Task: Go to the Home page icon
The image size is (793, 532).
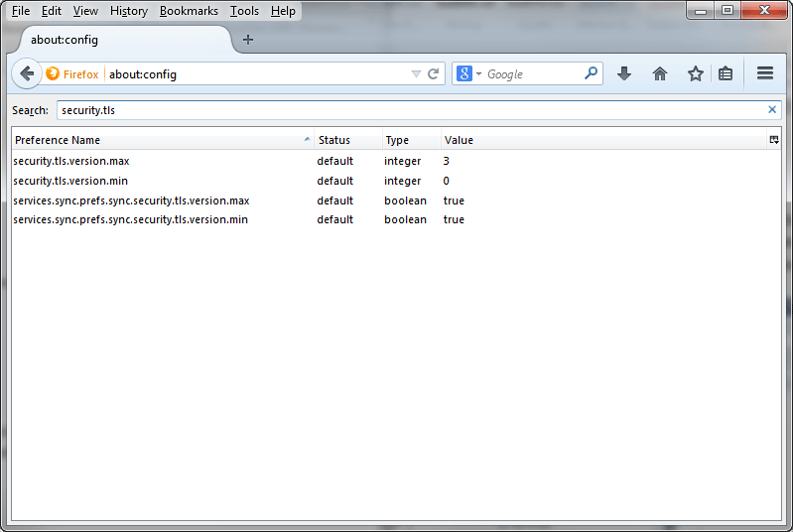Action: (659, 73)
